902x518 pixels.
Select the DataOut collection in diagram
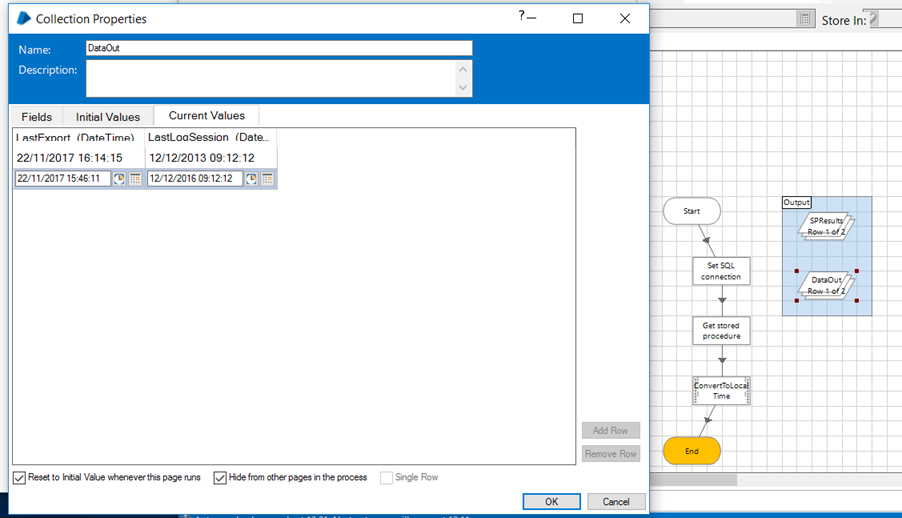tap(827, 285)
